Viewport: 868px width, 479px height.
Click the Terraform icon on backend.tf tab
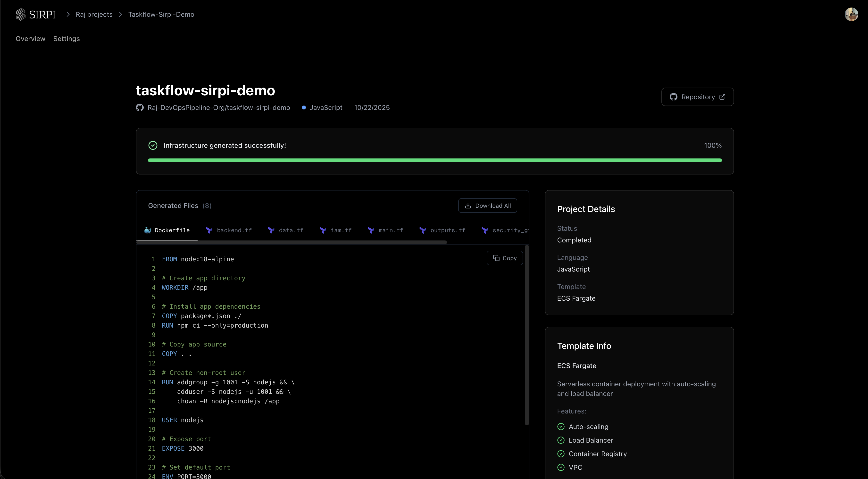(x=209, y=231)
